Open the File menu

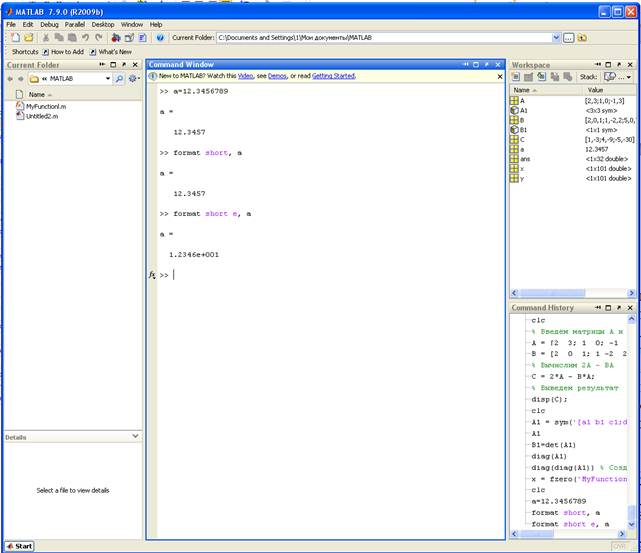11,25
